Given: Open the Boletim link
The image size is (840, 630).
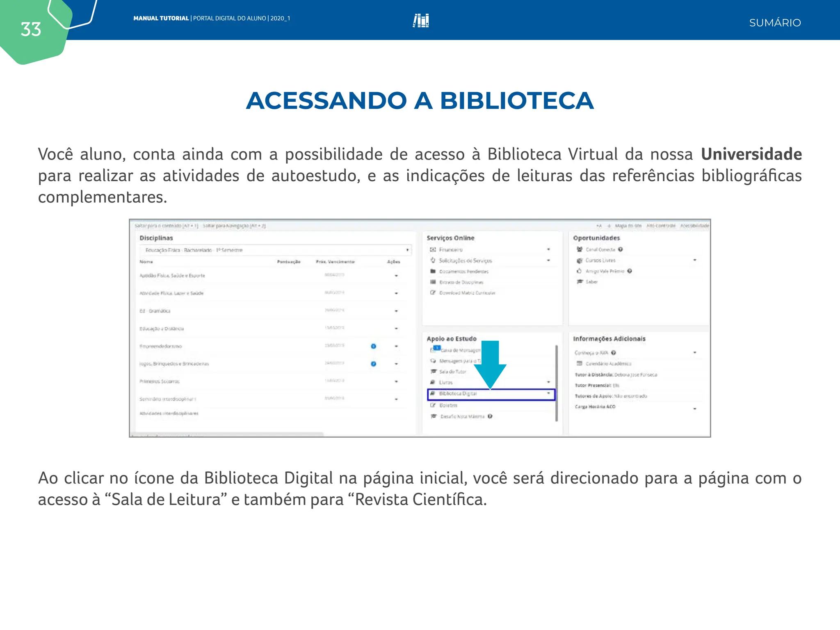Looking at the screenshot, I should pos(448,405).
